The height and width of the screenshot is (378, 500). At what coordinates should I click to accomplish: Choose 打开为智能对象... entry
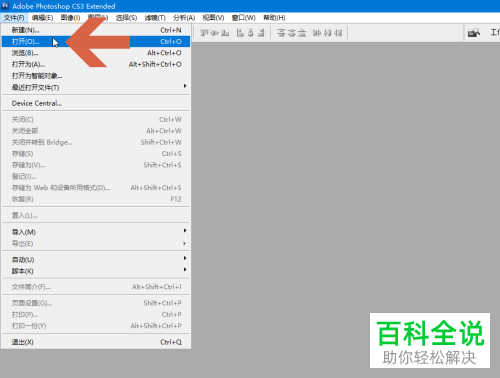pyautogui.click(x=96, y=76)
